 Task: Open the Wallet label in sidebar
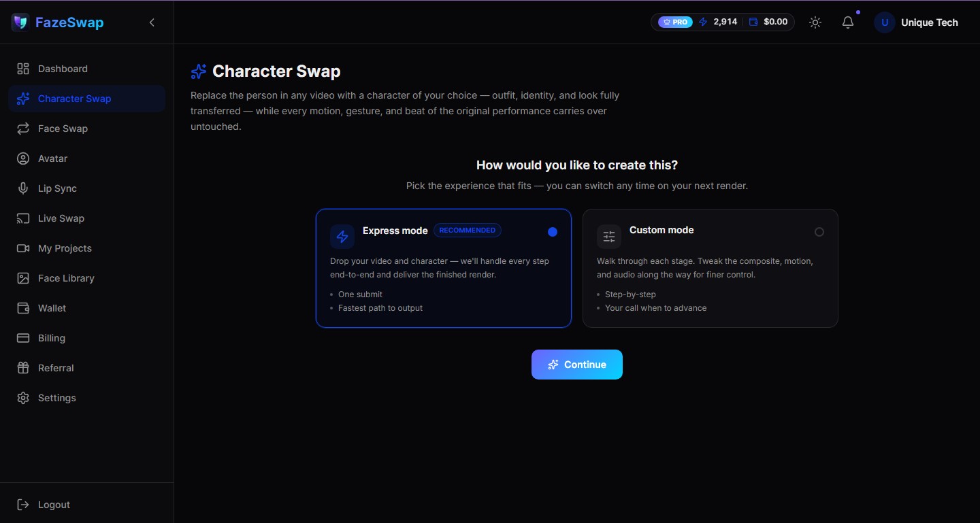point(52,308)
